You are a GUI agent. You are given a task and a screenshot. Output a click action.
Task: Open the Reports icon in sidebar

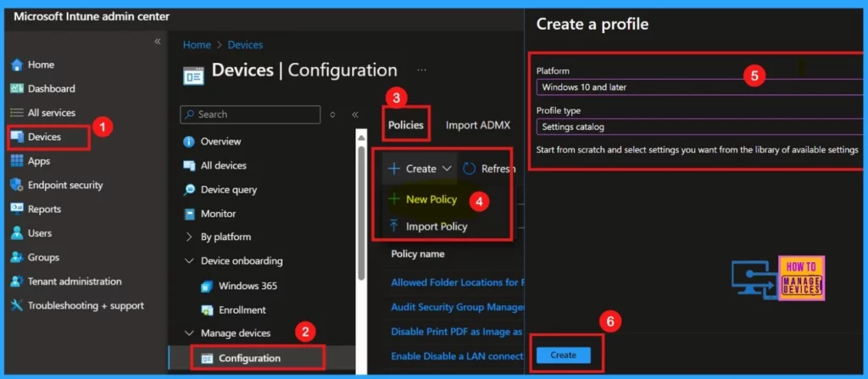click(17, 209)
